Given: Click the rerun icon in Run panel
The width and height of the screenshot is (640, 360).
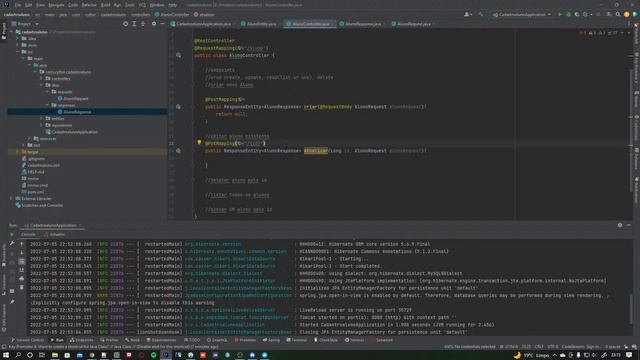Looking at the screenshot, I should click(12, 235).
